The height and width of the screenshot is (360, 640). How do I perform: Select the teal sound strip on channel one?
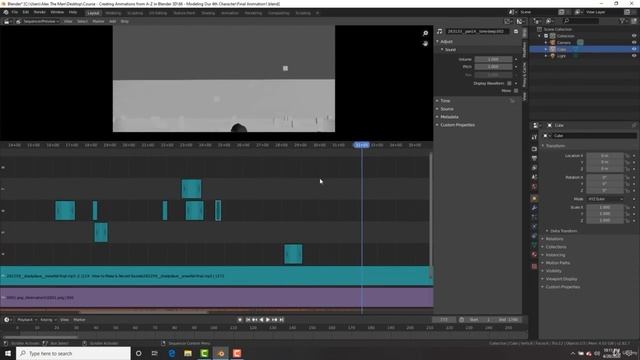(216, 276)
